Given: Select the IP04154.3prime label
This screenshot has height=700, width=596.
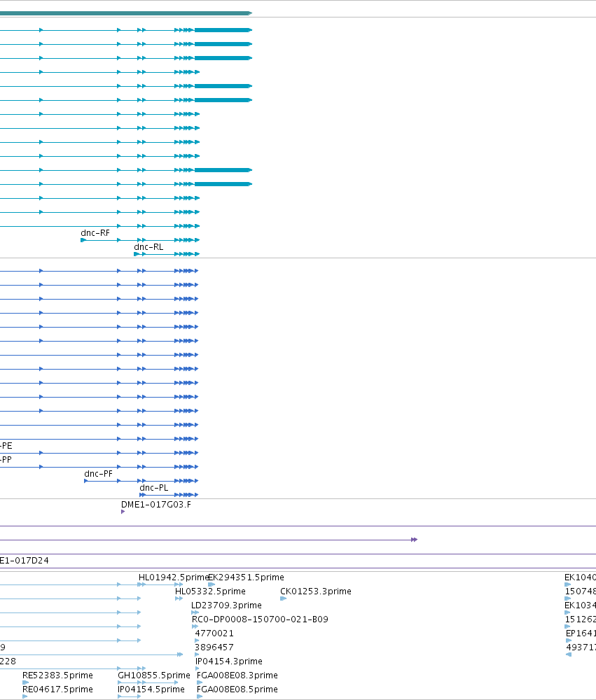Looking at the screenshot, I should (x=229, y=661).
